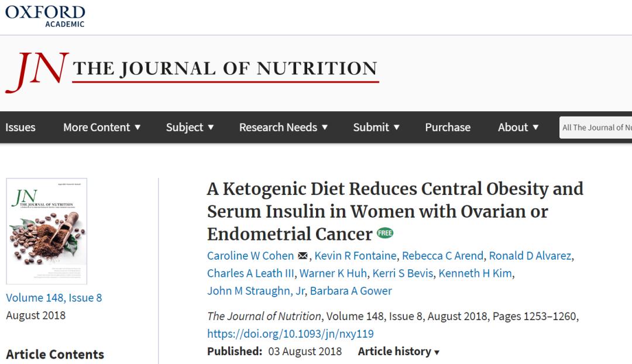Expand the Article history section

click(399, 352)
